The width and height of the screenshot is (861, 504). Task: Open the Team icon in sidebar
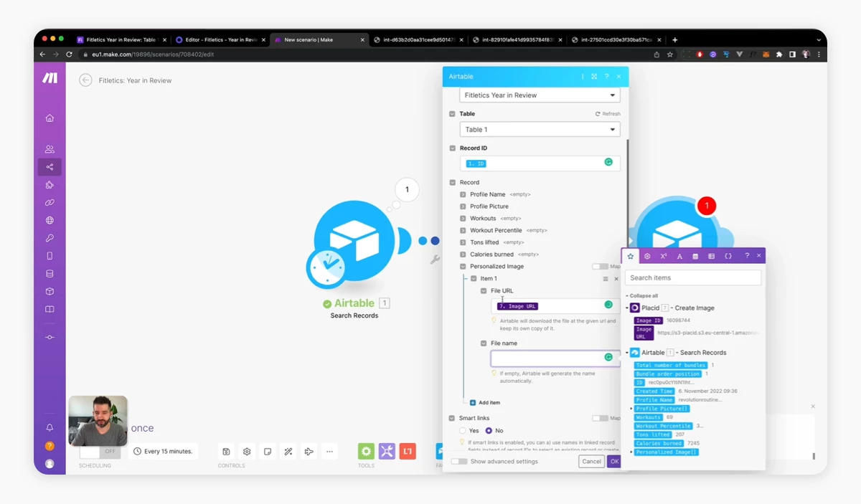(50, 149)
